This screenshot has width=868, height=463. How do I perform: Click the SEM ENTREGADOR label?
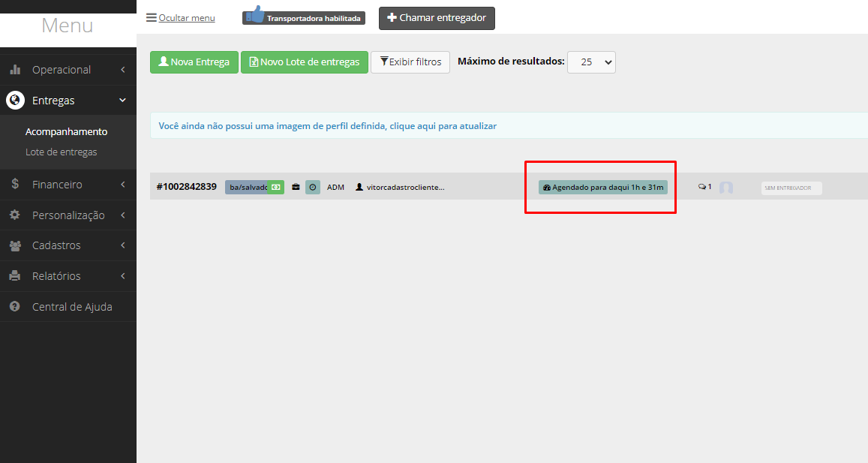[791, 188]
